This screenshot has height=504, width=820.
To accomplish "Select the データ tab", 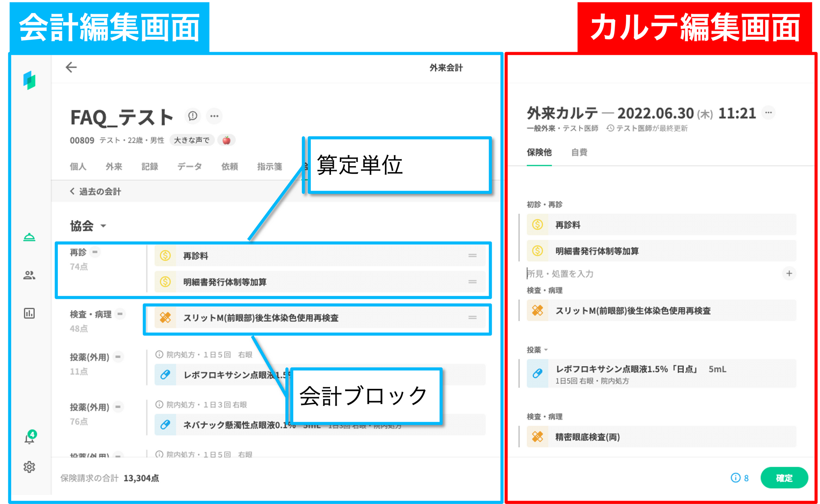I will pyautogui.click(x=189, y=166).
